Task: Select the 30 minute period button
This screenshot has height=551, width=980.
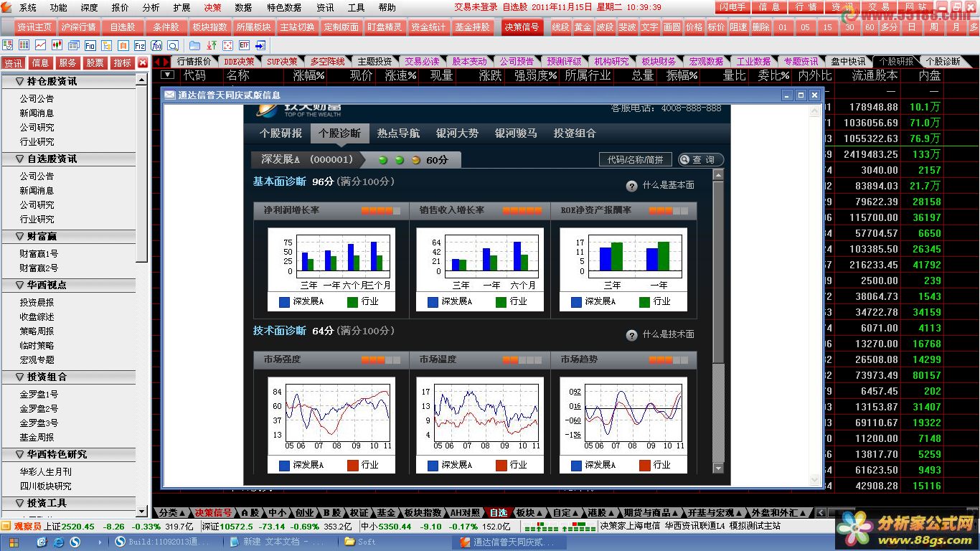Action: [x=849, y=27]
